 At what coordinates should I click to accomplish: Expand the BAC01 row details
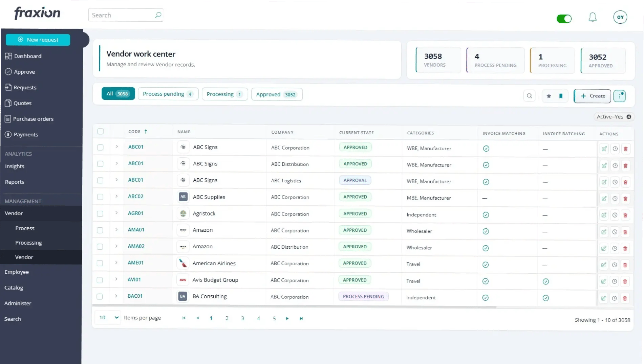point(116,296)
